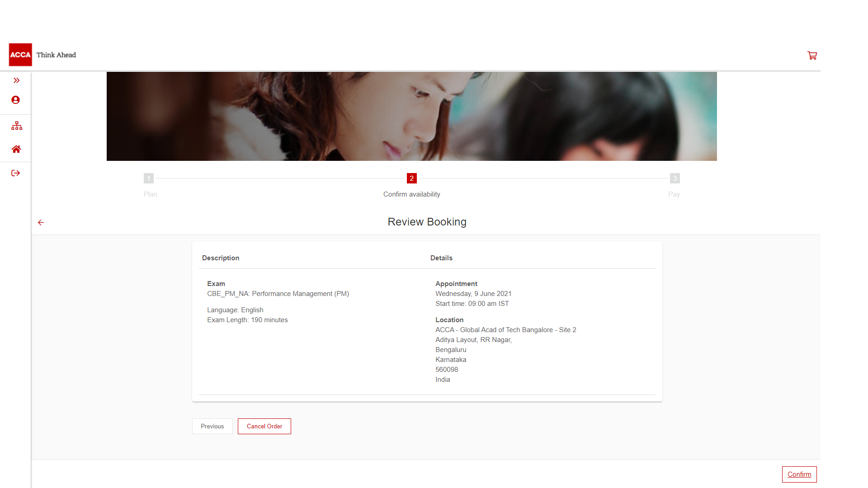The image size is (868, 488).
Task: Select step 2 Confirm availability marker
Action: (x=411, y=178)
